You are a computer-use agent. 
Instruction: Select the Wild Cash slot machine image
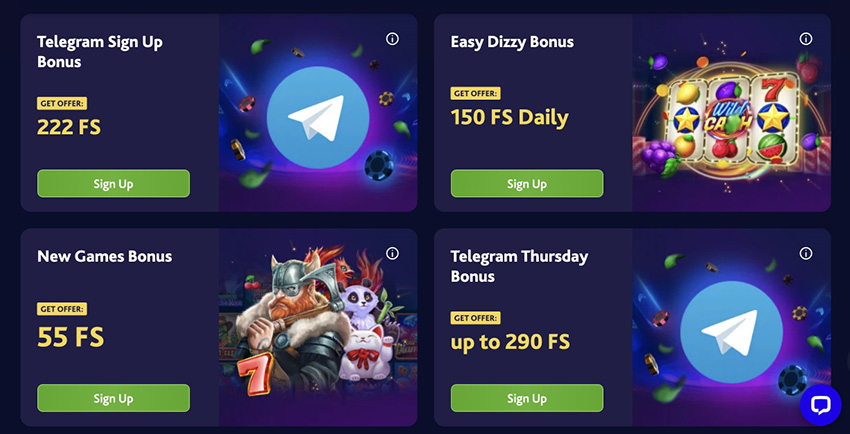pyautogui.click(x=731, y=113)
